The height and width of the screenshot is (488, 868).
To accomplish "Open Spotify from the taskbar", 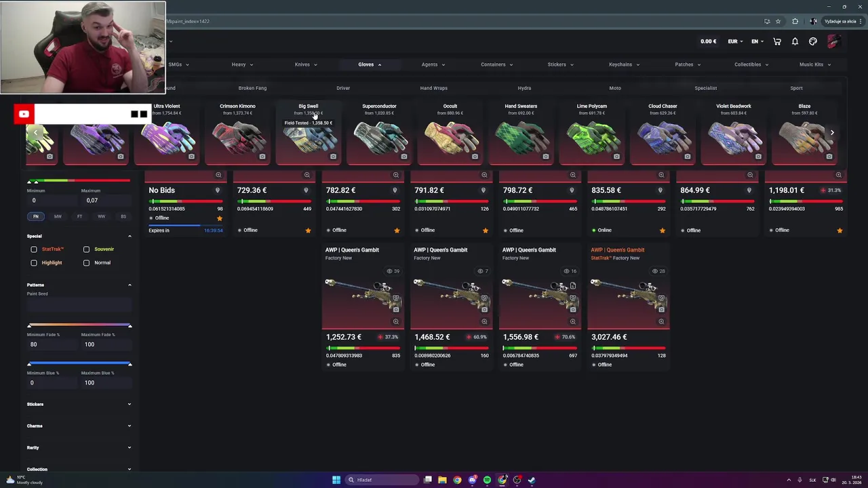I will coord(487,480).
